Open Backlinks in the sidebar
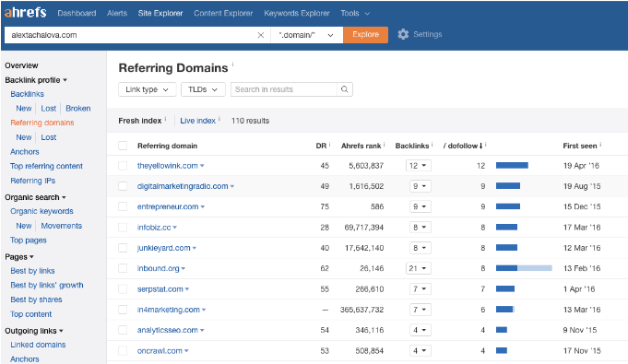Image resolution: width=628 pixels, height=364 pixels. (28, 94)
